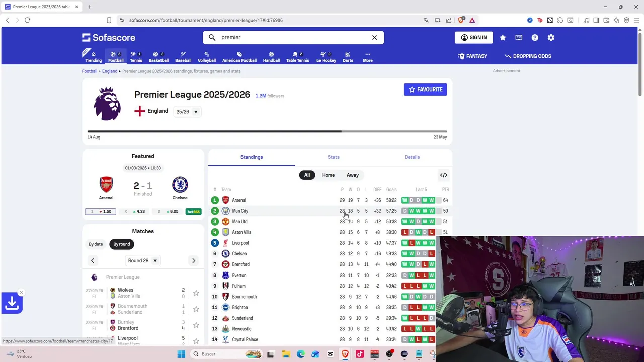Open the Baseball sport category
644x362 pixels.
coord(183,57)
